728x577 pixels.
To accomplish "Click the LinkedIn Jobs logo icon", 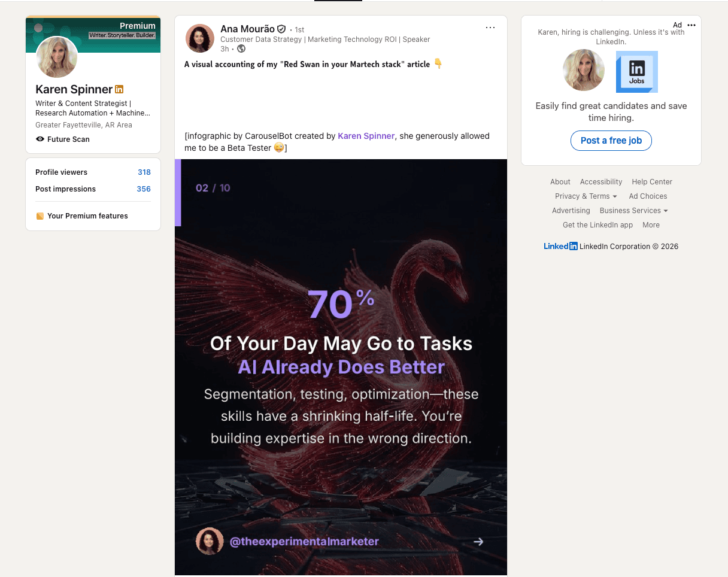I will (636, 72).
